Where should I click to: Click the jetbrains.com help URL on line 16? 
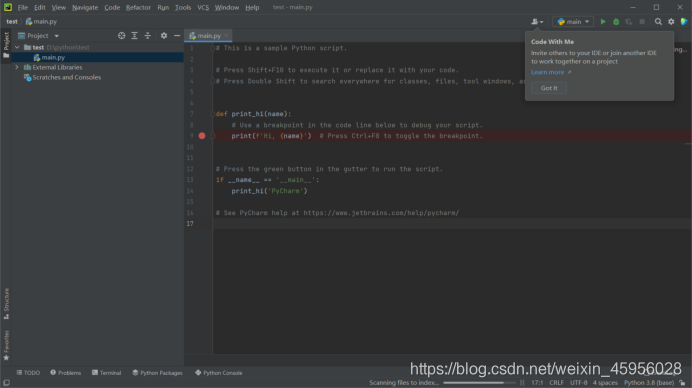click(x=381, y=213)
